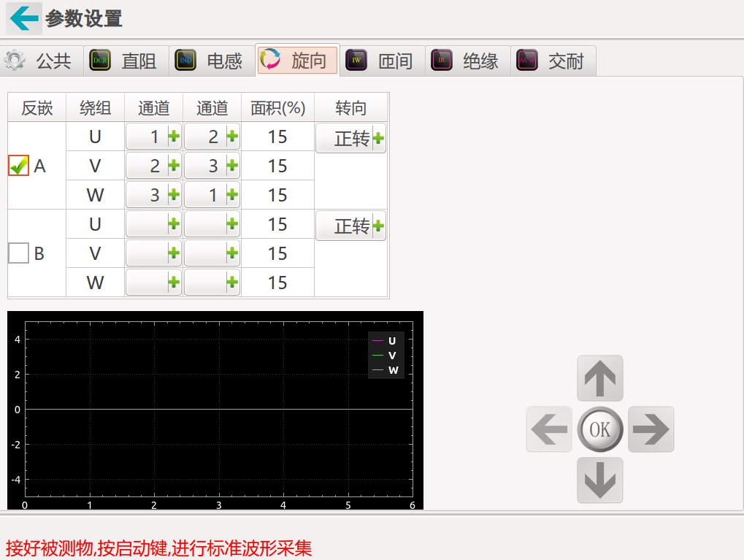
Task: Open second channel dropdown for B-V row
Action: click(x=212, y=253)
